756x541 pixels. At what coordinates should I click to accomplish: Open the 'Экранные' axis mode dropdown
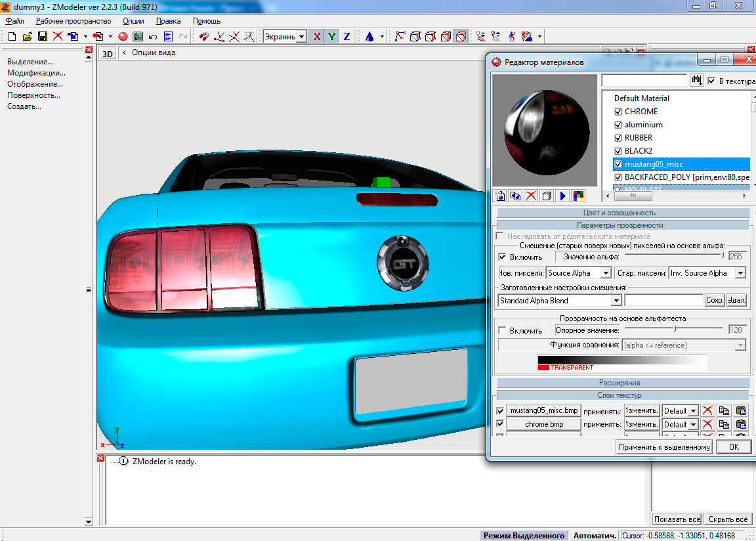(x=301, y=37)
